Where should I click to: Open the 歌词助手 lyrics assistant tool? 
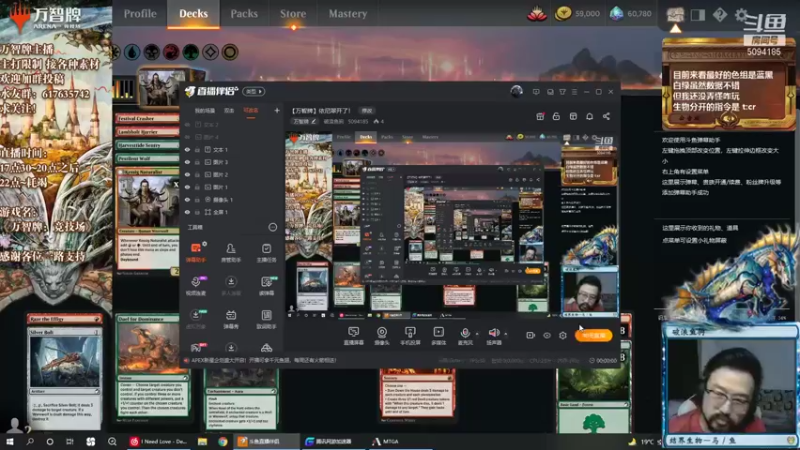click(266, 319)
